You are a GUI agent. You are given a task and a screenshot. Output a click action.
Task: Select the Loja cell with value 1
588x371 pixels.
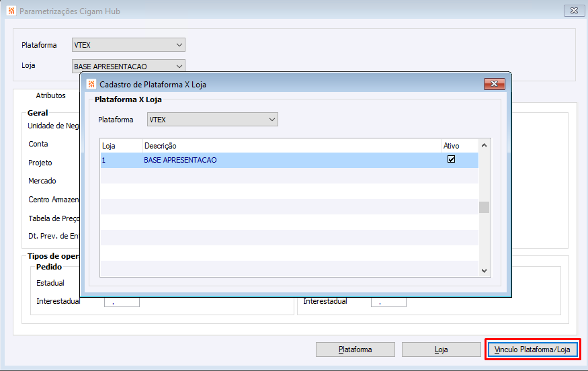121,160
